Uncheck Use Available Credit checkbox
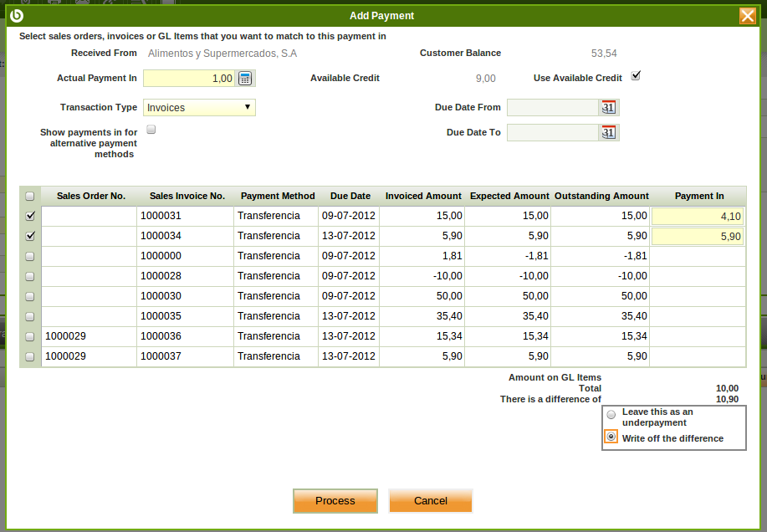 point(636,76)
